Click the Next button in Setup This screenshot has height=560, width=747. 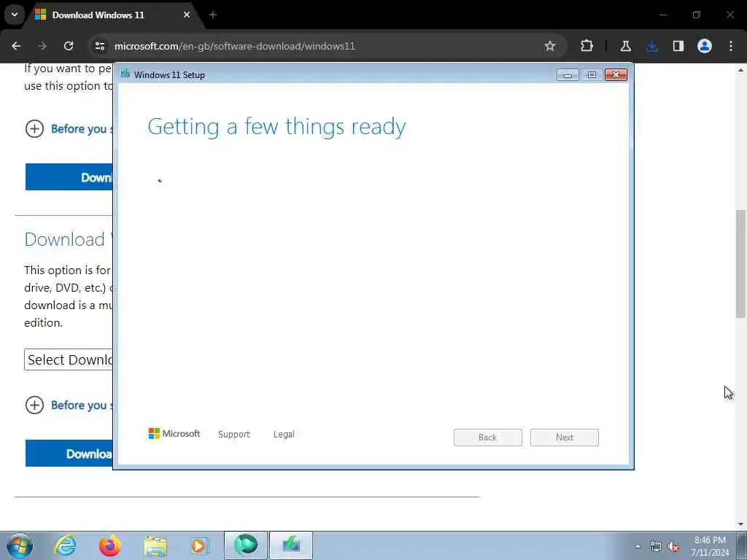click(565, 437)
